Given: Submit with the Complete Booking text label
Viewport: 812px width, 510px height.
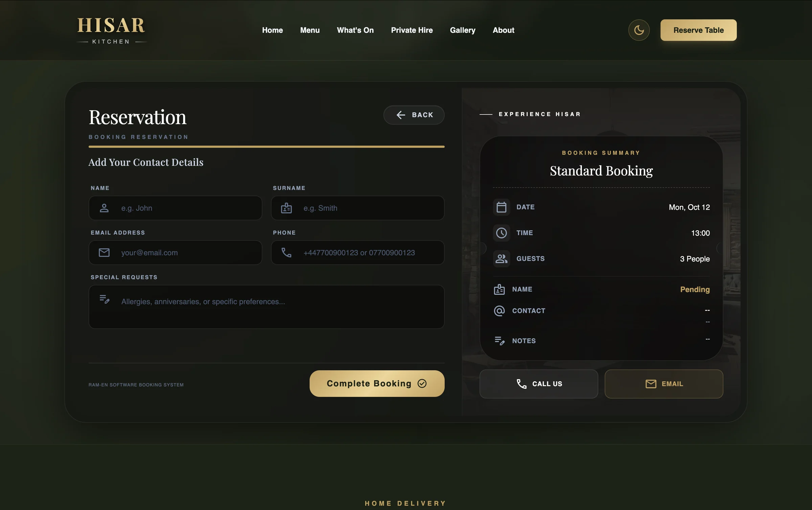Looking at the screenshot, I should [369, 383].
